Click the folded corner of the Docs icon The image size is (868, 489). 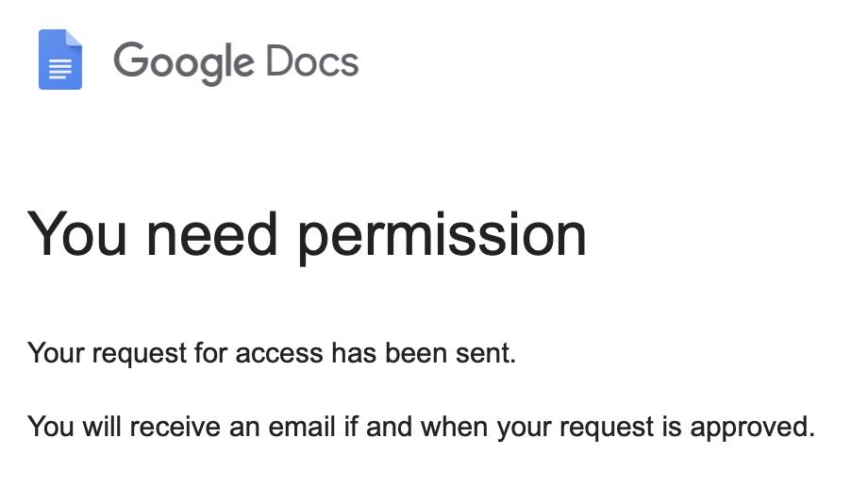click(x=75, y=38)
